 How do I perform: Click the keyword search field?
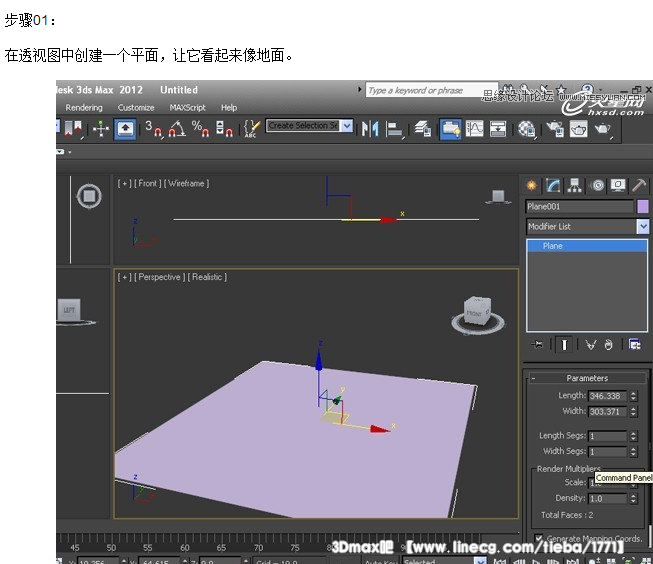pyautogui.click(x=431, y=90)
